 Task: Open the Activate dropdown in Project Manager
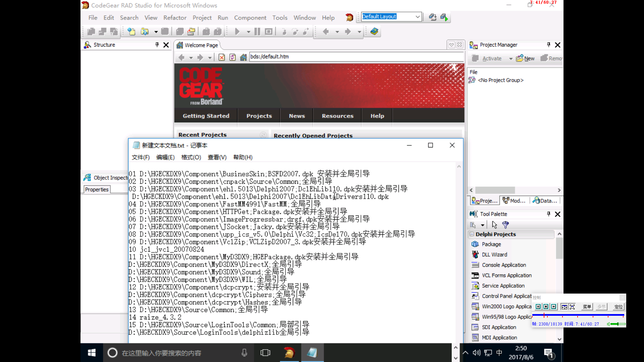click(x=511, y=59)
